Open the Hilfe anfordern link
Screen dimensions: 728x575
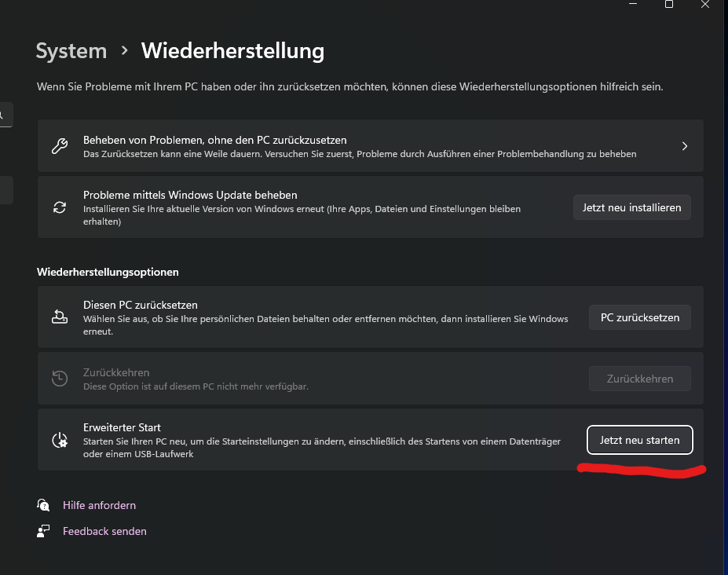click(x=100, y=505)
